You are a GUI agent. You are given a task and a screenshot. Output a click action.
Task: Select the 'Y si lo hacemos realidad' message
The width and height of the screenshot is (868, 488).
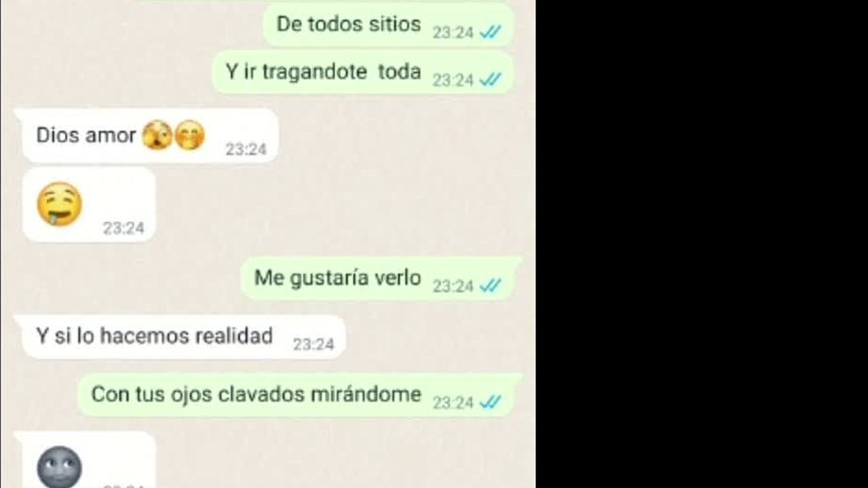(x=184, y=337)
